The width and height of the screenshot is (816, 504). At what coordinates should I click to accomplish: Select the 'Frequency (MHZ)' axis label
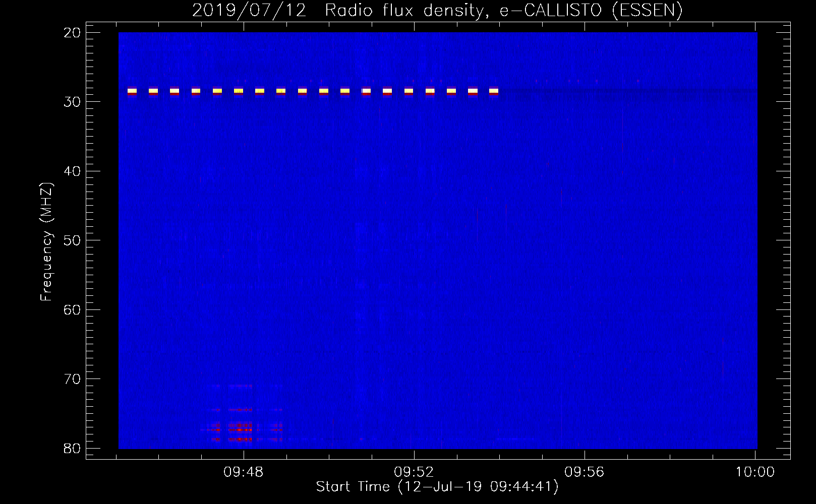pos(46,242)
